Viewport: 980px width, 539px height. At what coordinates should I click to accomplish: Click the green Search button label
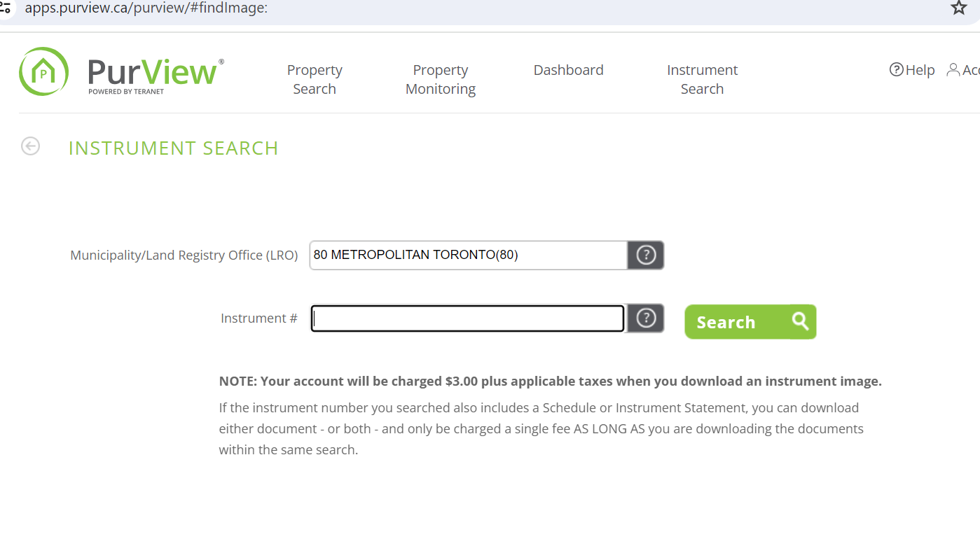point(726,322)
